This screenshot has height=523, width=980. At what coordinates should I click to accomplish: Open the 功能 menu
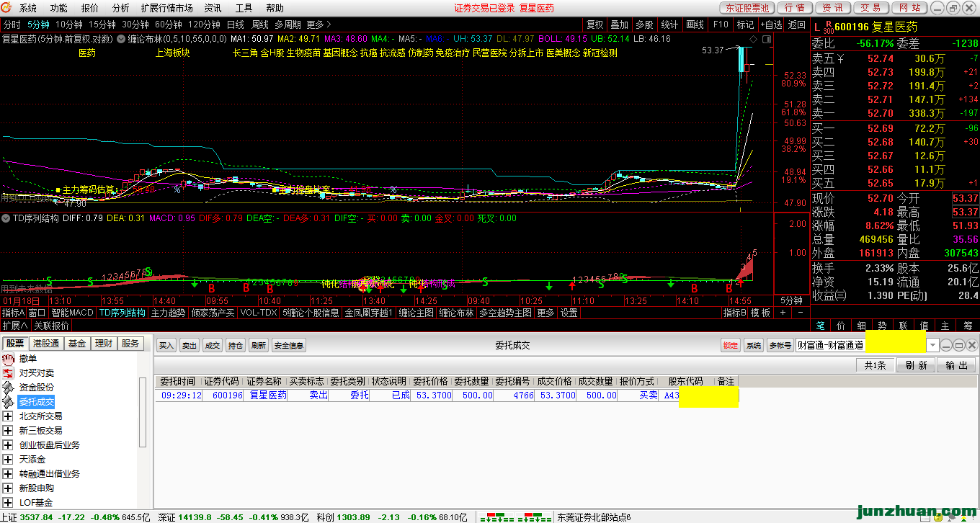point(59,8)
